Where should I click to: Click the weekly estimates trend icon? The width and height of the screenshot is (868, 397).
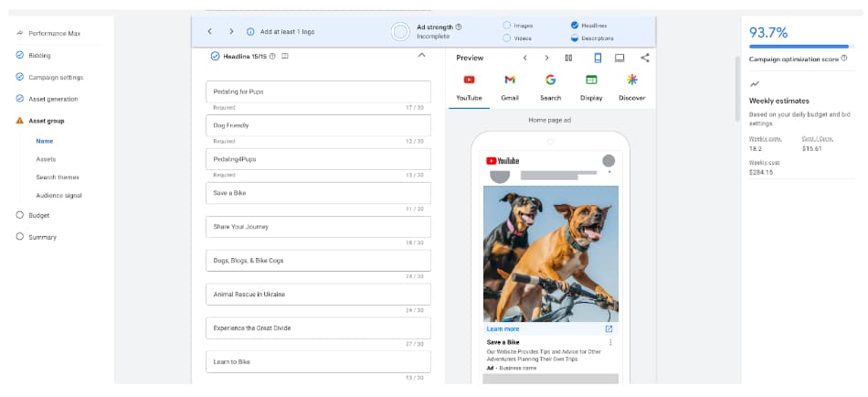pos(754,84)
